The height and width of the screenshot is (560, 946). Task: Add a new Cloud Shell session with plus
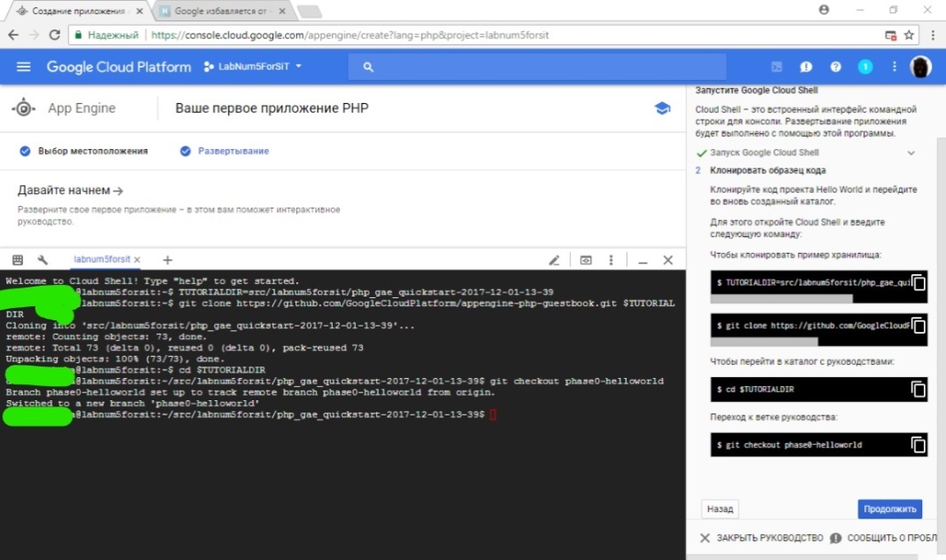pyautogui.click(x=168, y=260)
